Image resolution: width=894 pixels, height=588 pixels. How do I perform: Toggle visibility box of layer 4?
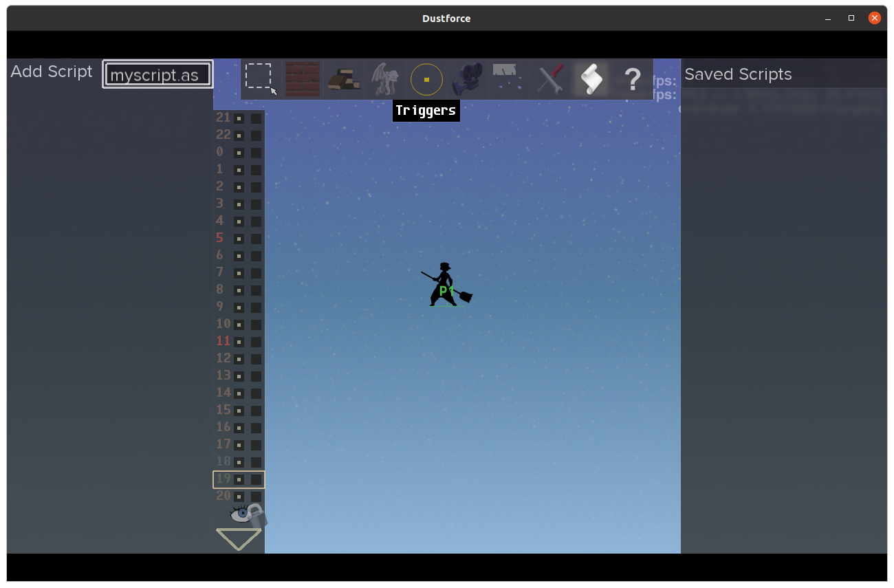pos(239,221)
